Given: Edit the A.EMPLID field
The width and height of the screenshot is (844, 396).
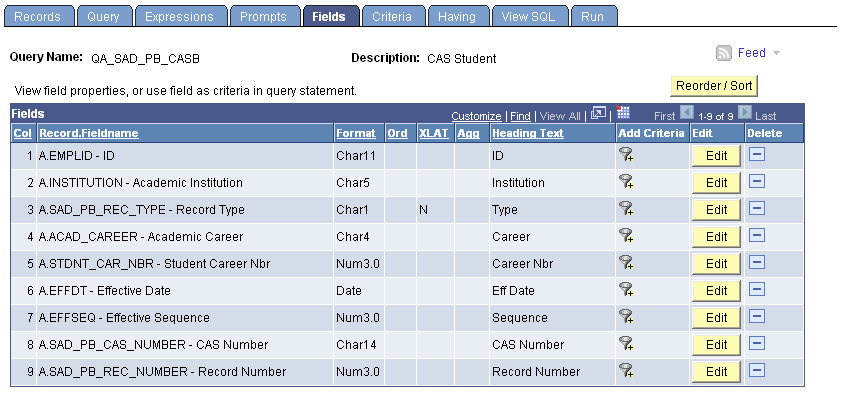Looking at the screenshot, I should pyautogui.click(x=716, y=156).
